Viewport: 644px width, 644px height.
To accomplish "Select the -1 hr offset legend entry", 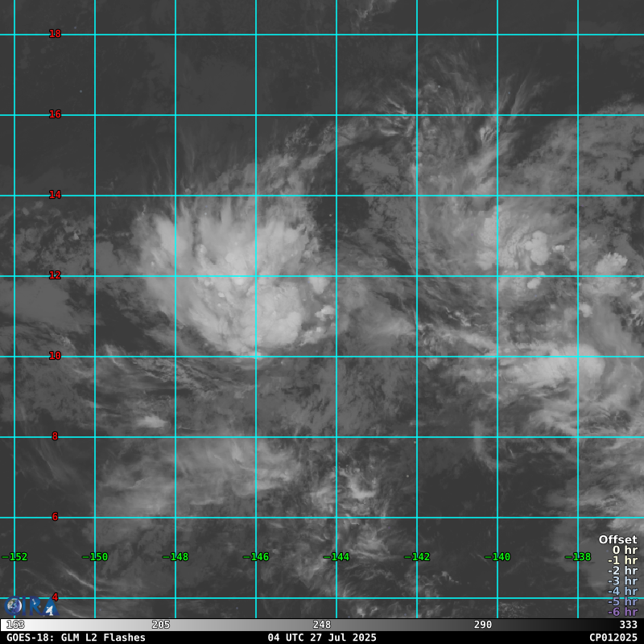I will [x=622, y=560].
